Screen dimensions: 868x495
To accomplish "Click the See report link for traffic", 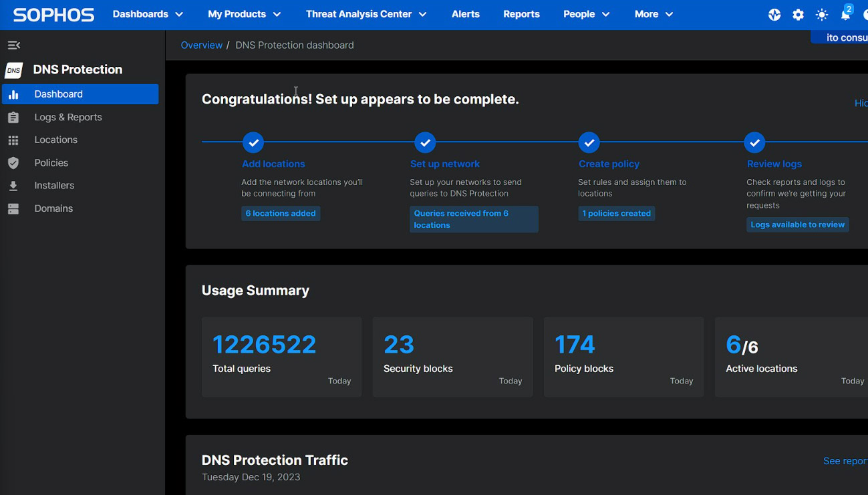I will point(845,461).
